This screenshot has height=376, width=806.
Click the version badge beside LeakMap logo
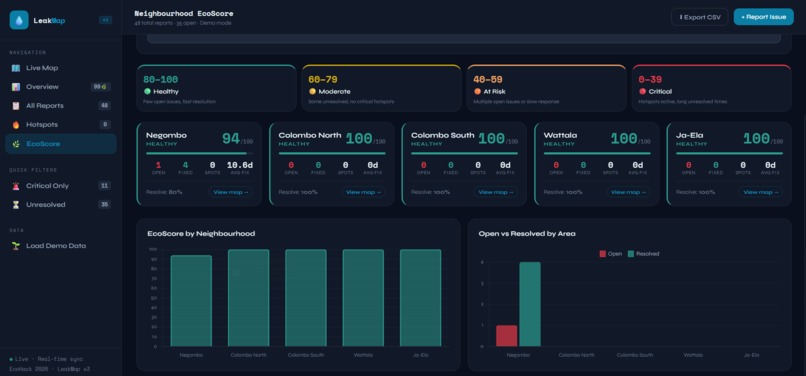[x=105, y=20]
